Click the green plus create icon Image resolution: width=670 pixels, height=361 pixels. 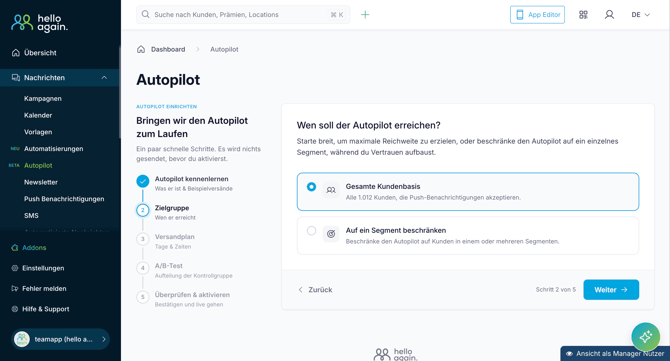pyautogui.click(x=365, y=15)
